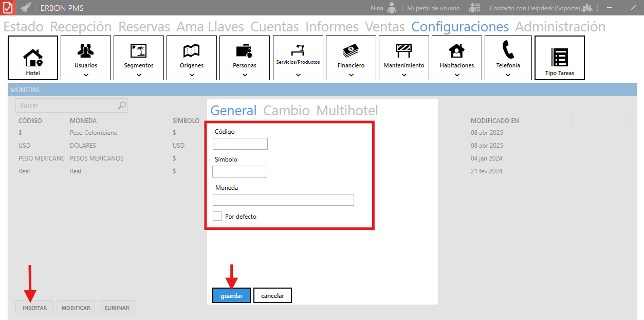
Task: Click the Mantenimiento barrier icon
Action: (x=404, y=50)
